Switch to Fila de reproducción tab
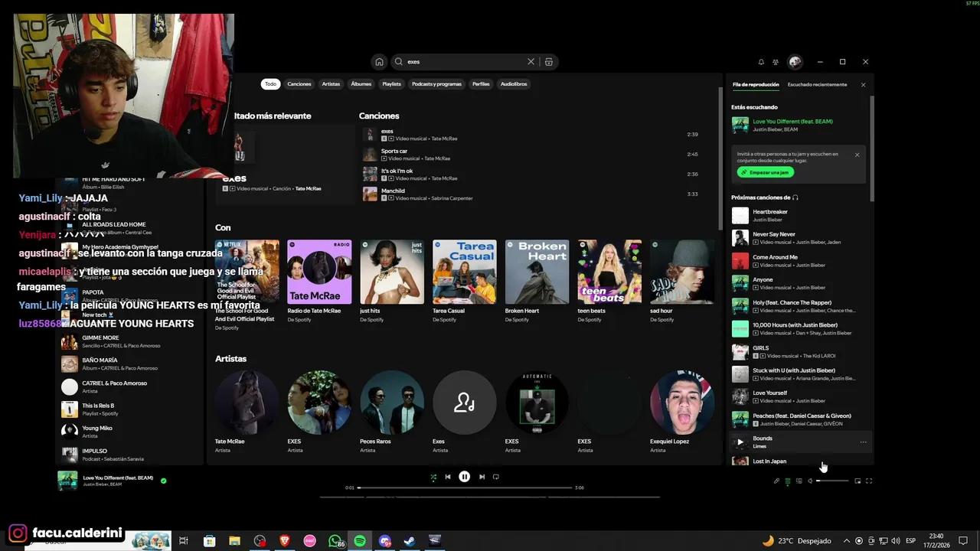 (756, 85)
